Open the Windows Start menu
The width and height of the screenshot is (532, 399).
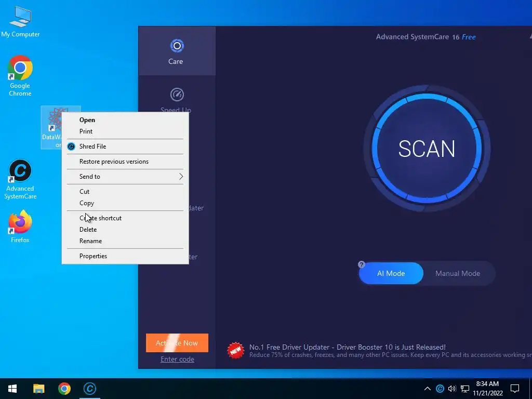12,389
